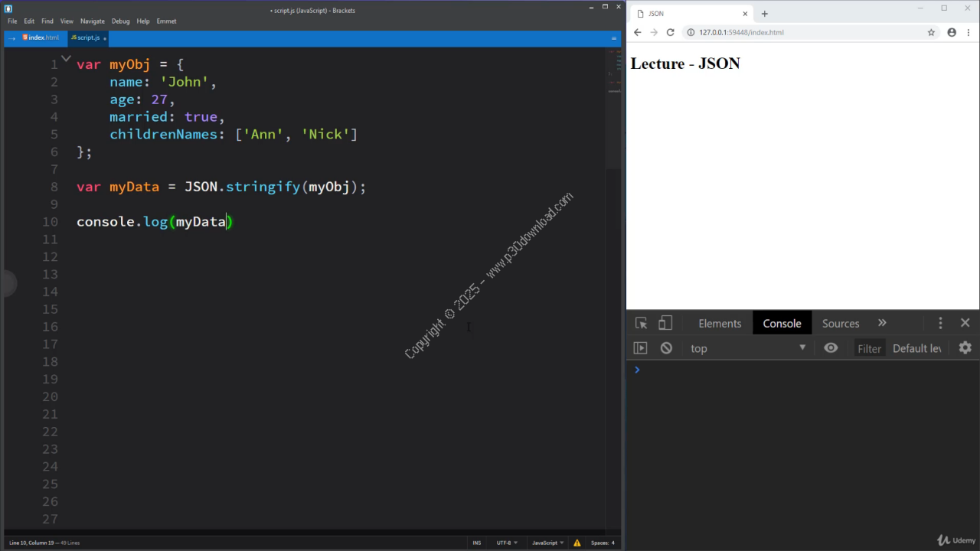Click the Udemy logo in the corner
This screenshot has height=551, width=980.
click(955, 540)
